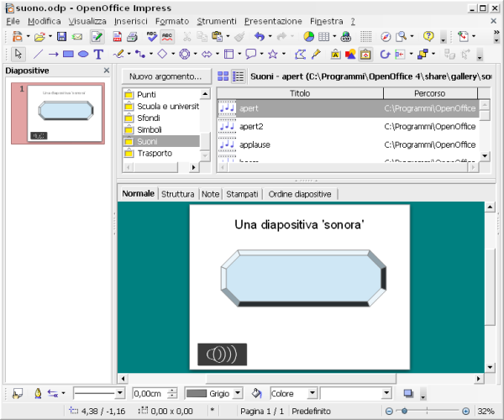Switch gallery to icon view
Viewport: 504px width, 420px height.
[223, 76]
